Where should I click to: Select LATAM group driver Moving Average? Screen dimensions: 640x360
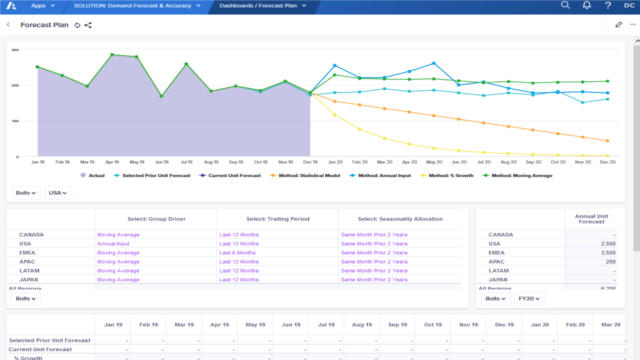[118, 271]
